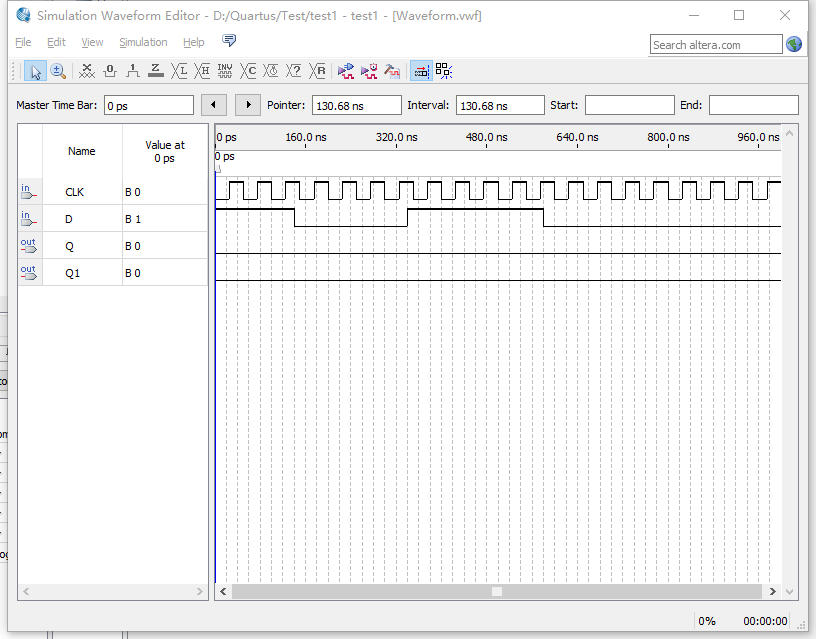Screen dimensions: 816x639
Task: Click CLK value 'B 0'
Action: [133, 192]
